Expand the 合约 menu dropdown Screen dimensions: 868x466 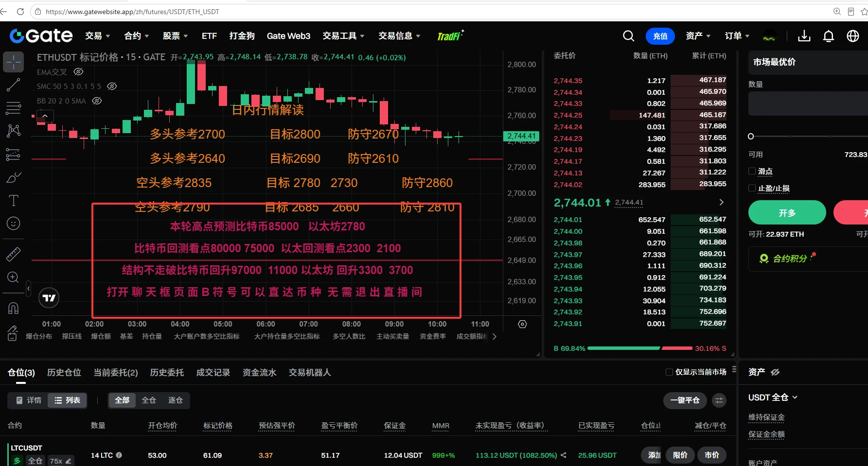coord(137,36)
